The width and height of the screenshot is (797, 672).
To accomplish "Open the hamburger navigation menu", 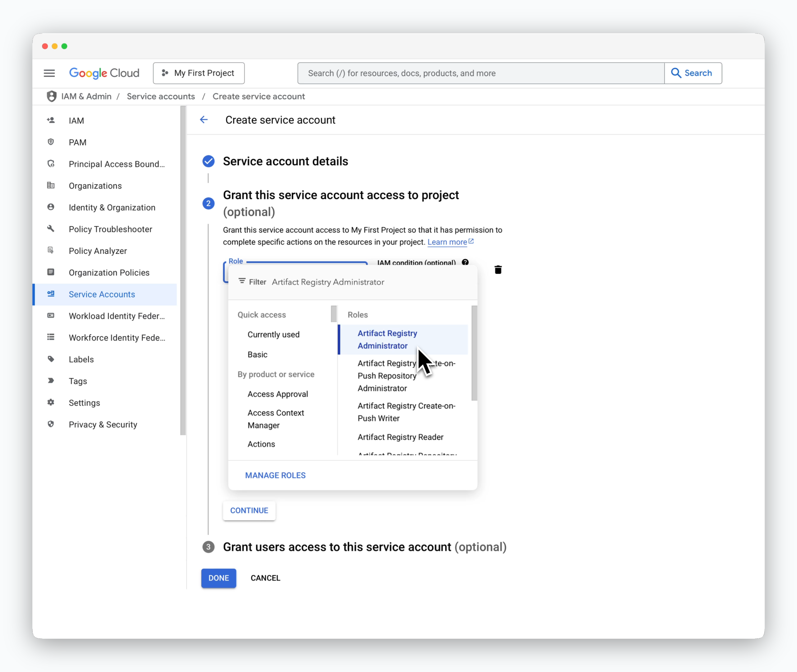I will 49,73.
